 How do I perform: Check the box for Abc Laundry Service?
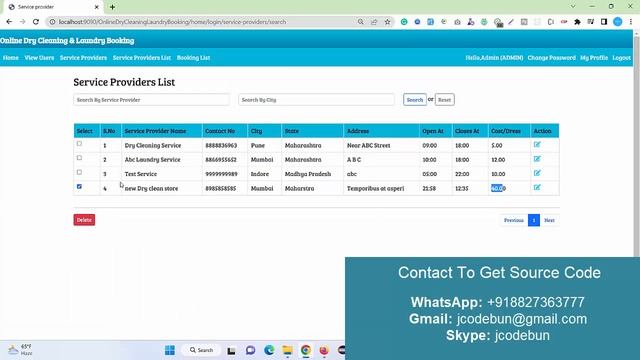pyautogui.click(x=79, y=158)
